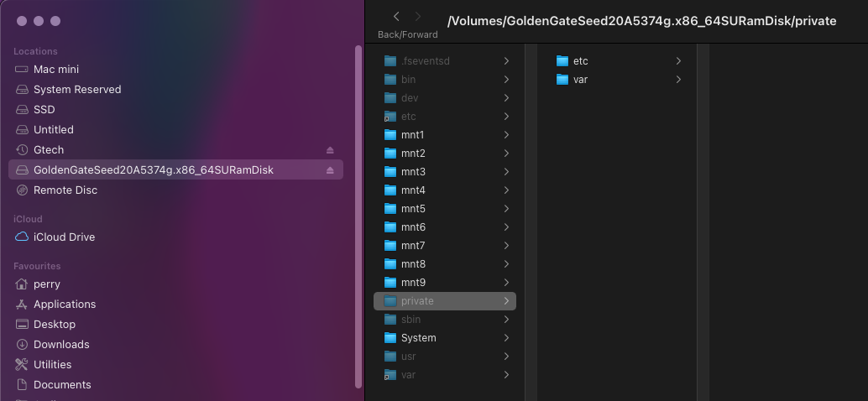
Task: Select the dev folder
Action: pos(445,98)
